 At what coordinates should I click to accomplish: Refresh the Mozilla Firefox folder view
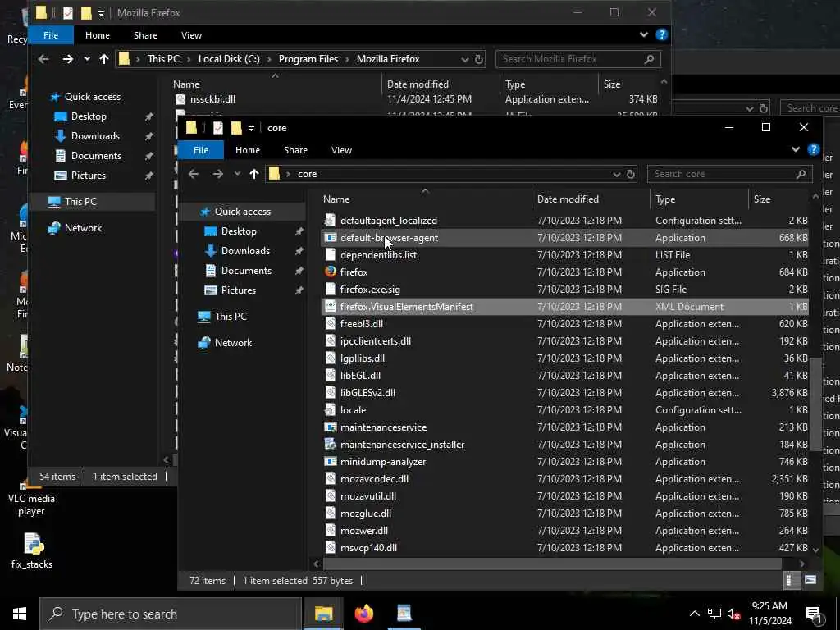(x=479, y=59)
